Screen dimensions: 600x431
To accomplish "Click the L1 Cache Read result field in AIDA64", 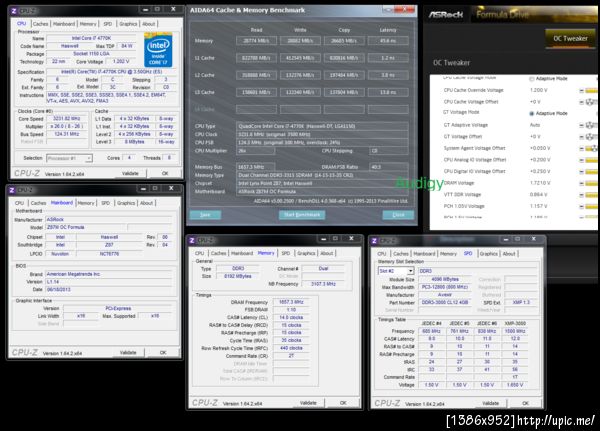I will pyautogui.click(x=256, y=58).
